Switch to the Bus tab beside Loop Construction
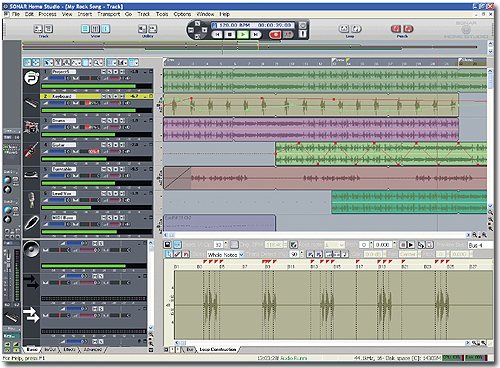The image size is (500, 368). coord(190,349)
